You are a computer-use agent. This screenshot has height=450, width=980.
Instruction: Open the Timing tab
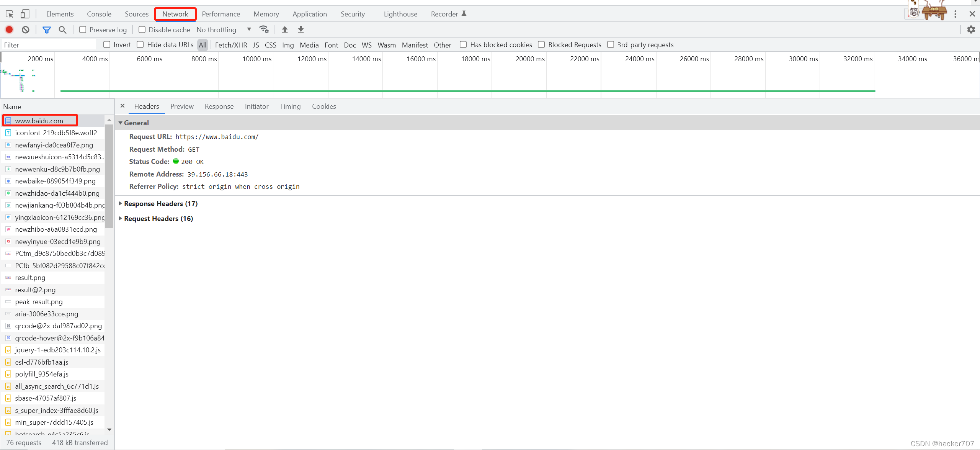pyautogui.click(x=290, y=106)
